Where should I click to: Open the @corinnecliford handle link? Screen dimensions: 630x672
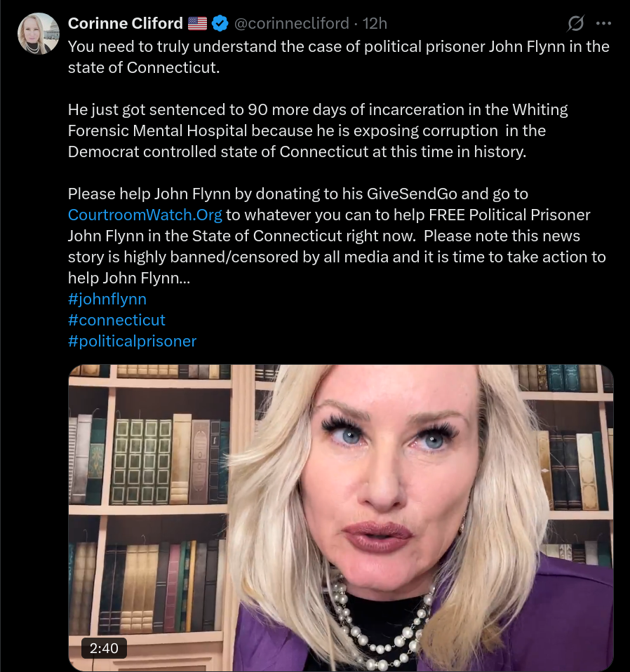click(x=292, y=23)
